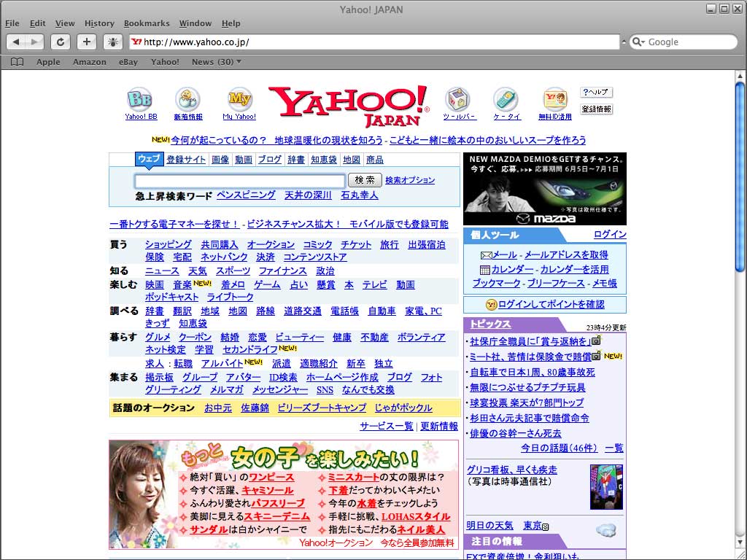Image resolution: width=747 pixels, height=560 pixels.
Task: Switch to the 地図 search tab
Action: [352, 160]
